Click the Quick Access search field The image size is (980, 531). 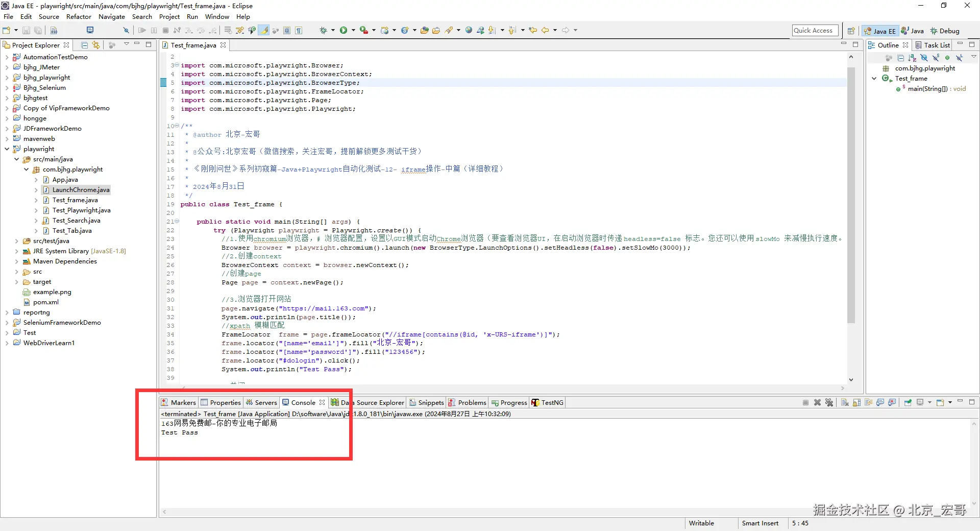[815, 31]
